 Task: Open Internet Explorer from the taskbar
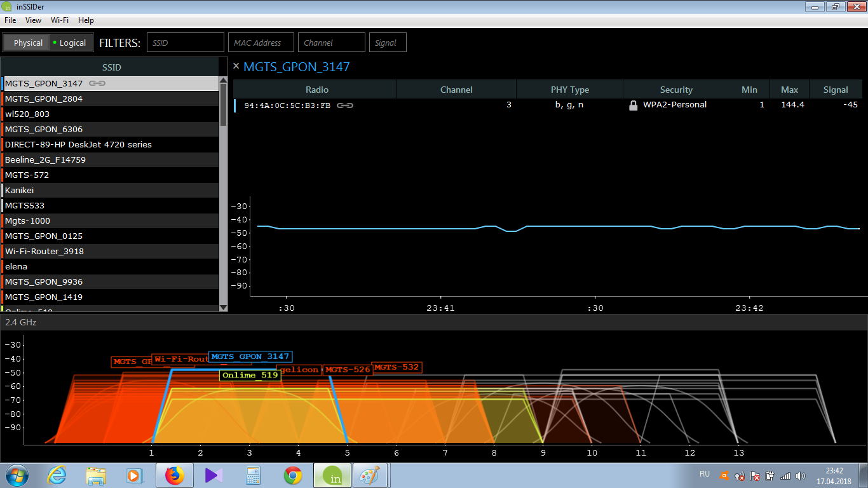[57, 475]
